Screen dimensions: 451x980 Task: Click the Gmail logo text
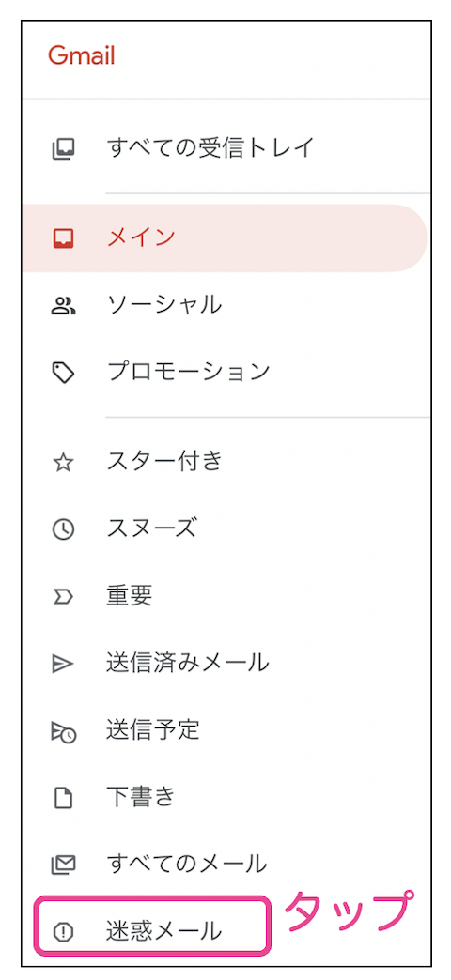(x=82, y=57)
